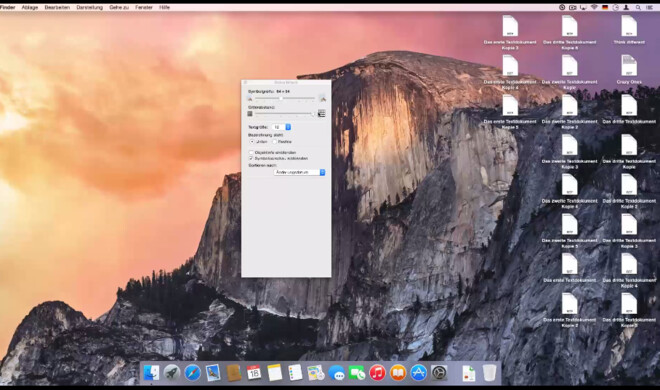Image resolution: width=660 pixels, height=390 pixels.
Task: Select Das dritte Textdokument Kopie 6 file
Action: pos(570,32)
